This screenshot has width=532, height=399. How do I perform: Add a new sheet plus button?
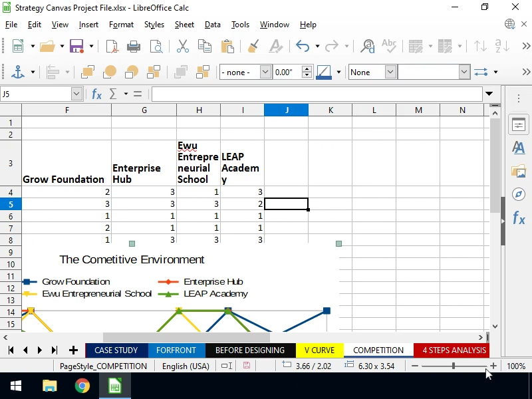[x=73, y=350]
